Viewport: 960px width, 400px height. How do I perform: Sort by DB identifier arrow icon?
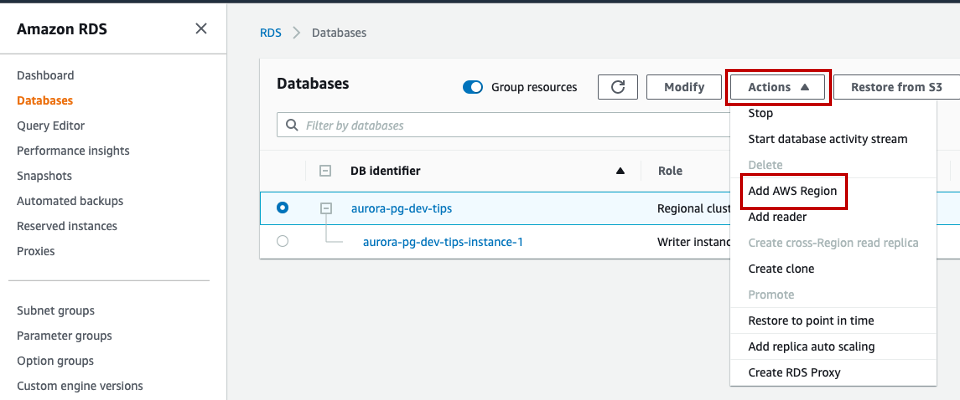[x=620, y=171]
